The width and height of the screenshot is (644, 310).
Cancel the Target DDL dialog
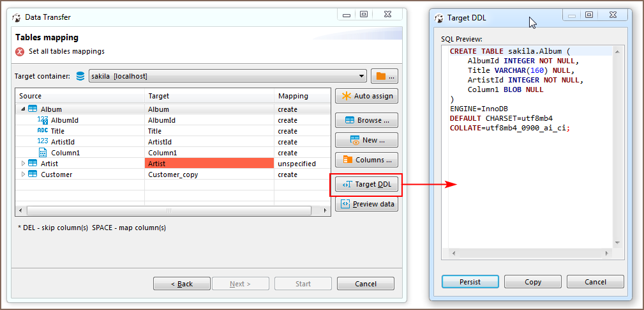[x=595, y=282]
